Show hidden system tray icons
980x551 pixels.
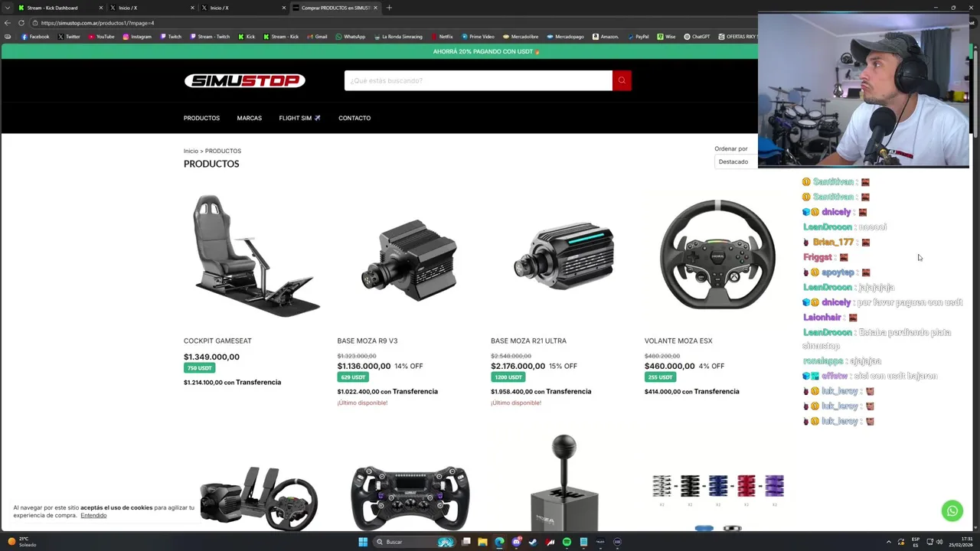[889, 542]
